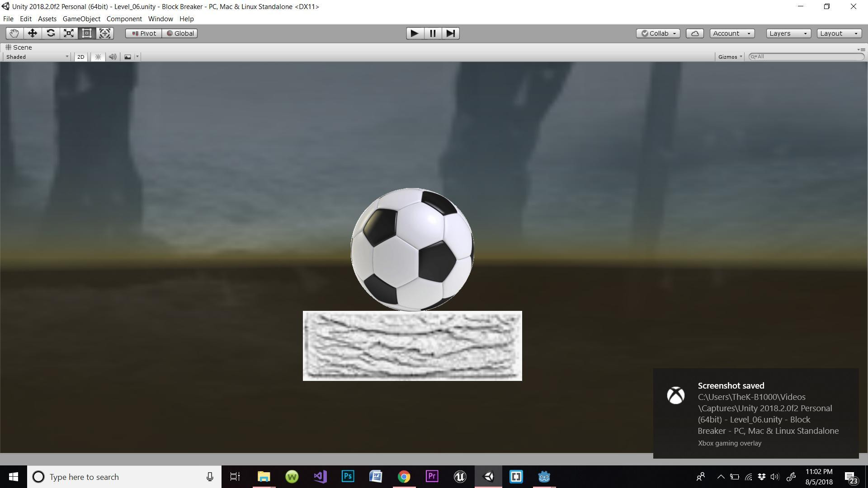The height and width of the screenshot is (488, 868).
Task: Open the Assets menu
Action: tap(47, 19)
